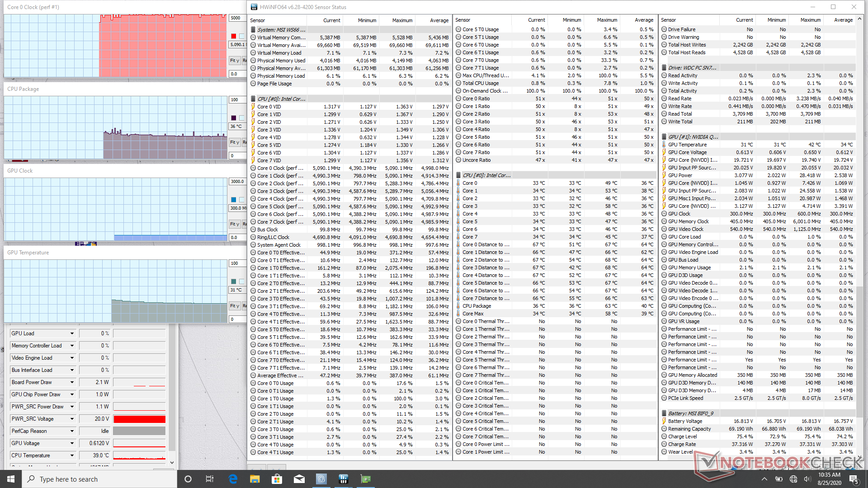The height and width of the screenshot is (488, 868).
Task: Click the Task View icon
Action: coord(210,479)
